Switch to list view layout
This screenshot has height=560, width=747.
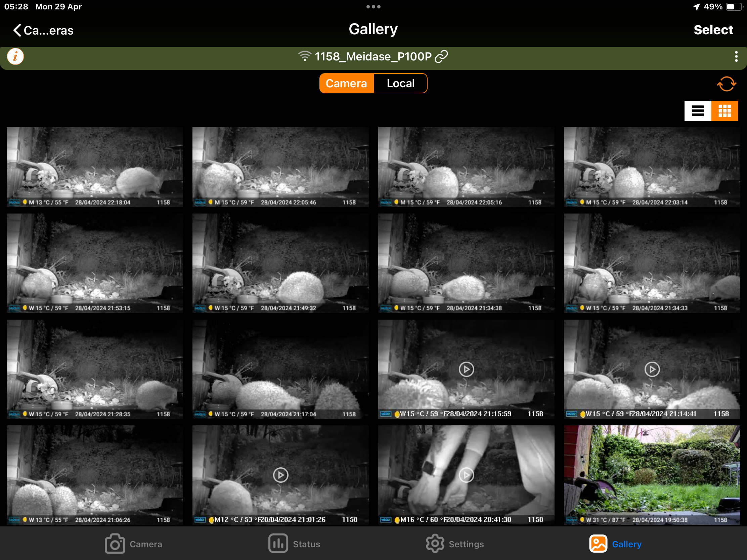697,111
